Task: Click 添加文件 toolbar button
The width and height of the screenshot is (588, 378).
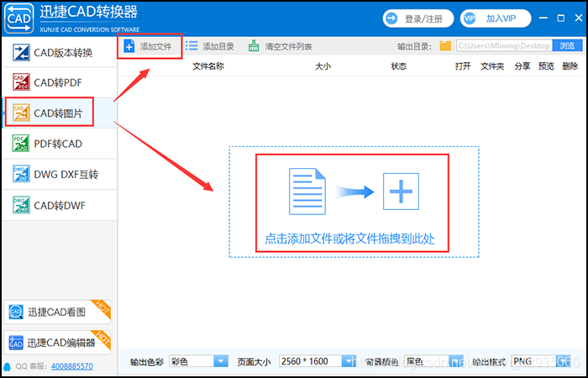Action: pos(149,46)
